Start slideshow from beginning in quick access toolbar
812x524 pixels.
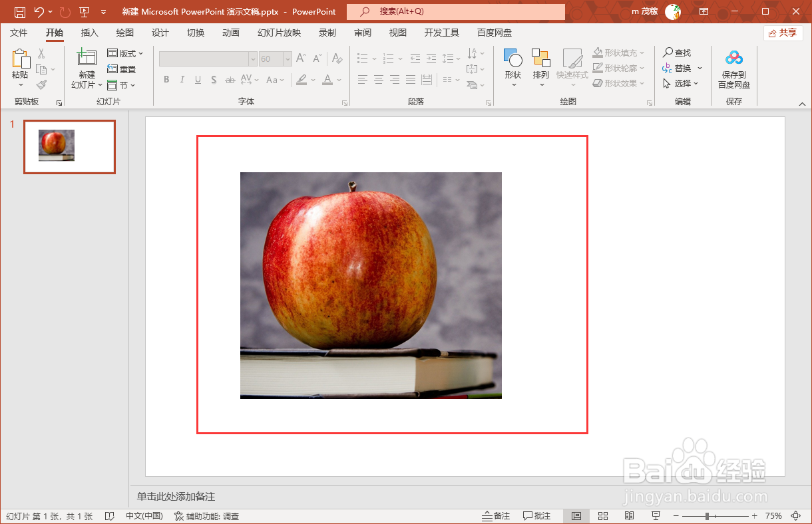85,12
